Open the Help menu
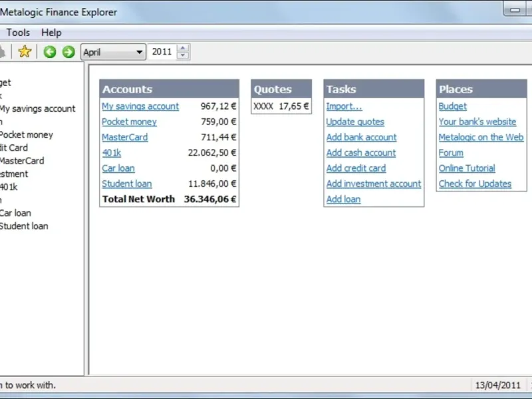 click(51, 33)
